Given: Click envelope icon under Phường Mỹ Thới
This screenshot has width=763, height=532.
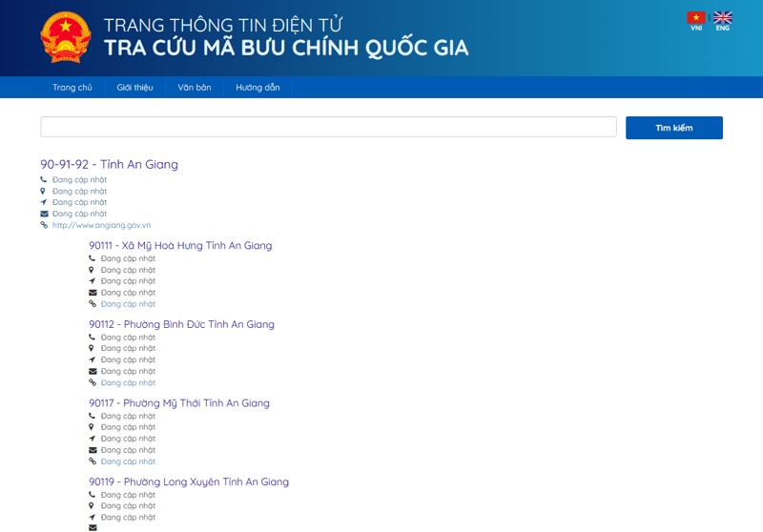Looking at the screenshot, I should pyautogui.click(x=93, y=450).
